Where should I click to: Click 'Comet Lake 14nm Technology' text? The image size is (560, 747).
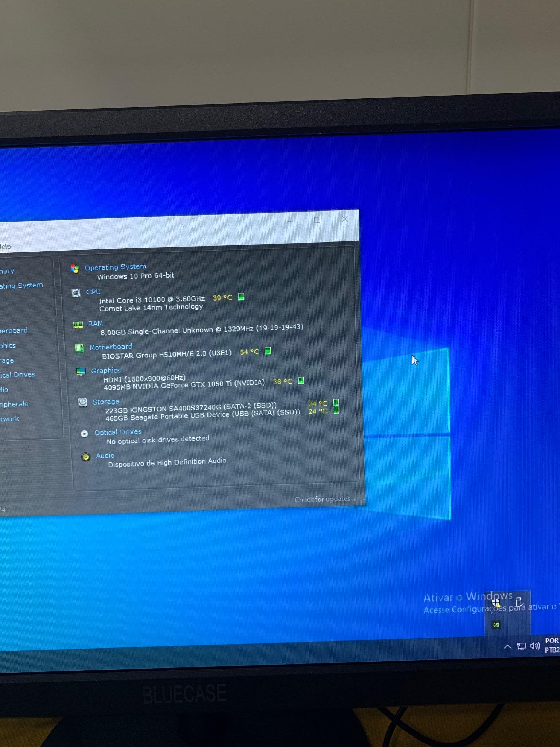151,307
